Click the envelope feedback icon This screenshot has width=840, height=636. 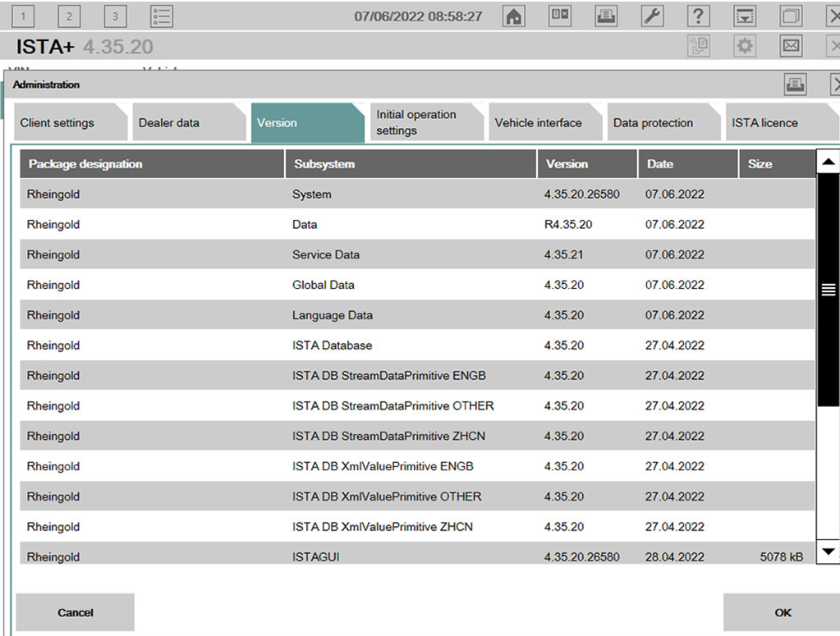click(791, 46)
